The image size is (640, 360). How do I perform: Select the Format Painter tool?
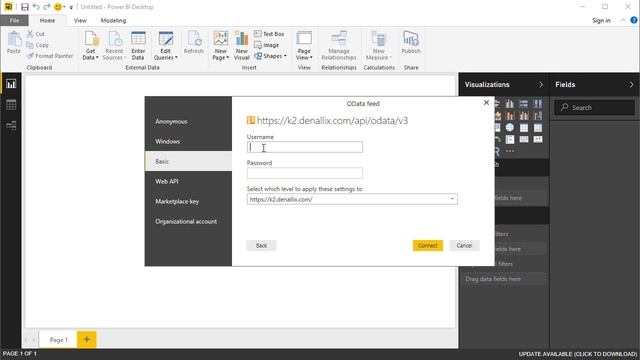tap(50, 56)
